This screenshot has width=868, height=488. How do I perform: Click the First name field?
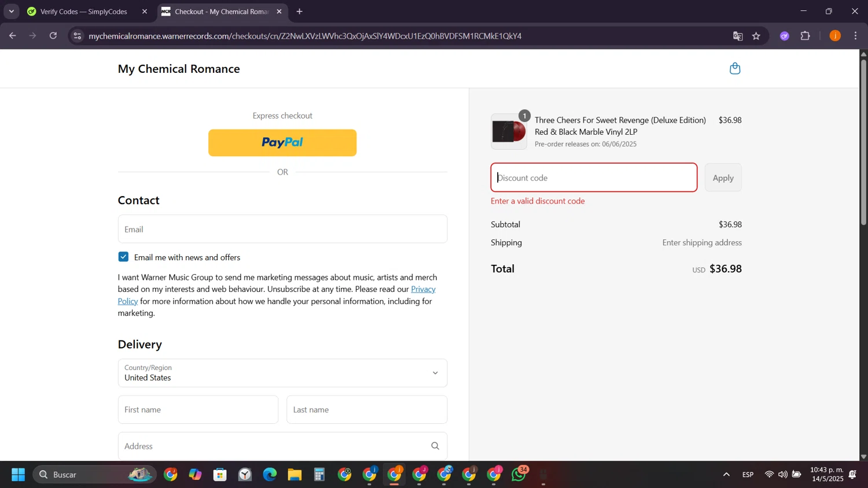198,409
